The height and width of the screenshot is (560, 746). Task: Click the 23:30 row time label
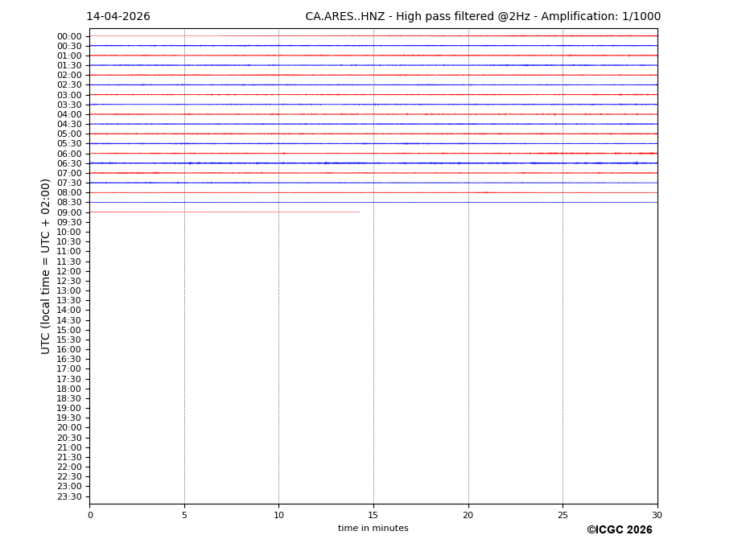coord(69,496)
